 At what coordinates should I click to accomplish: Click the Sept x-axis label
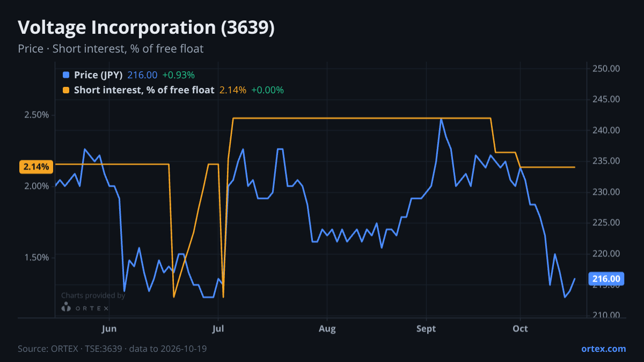426,328
